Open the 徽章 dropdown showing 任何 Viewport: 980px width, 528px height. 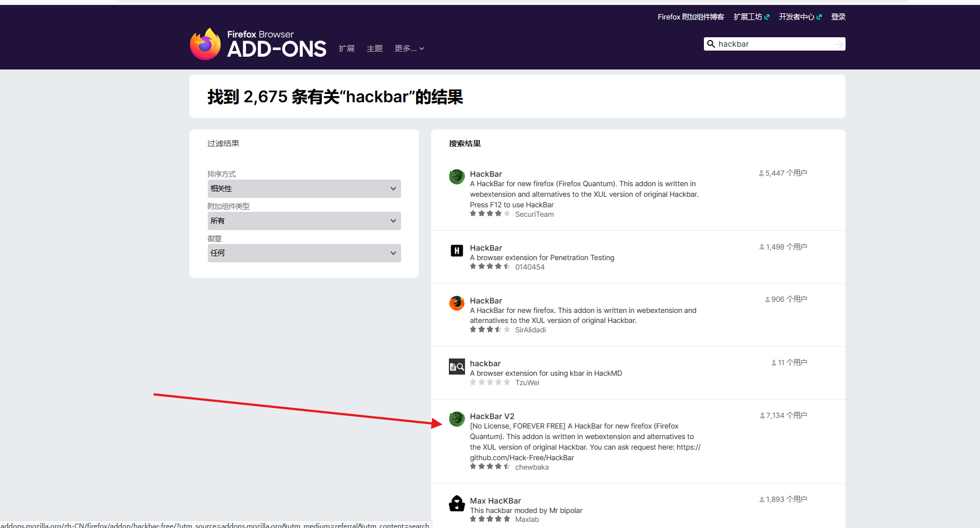(304, 253)
